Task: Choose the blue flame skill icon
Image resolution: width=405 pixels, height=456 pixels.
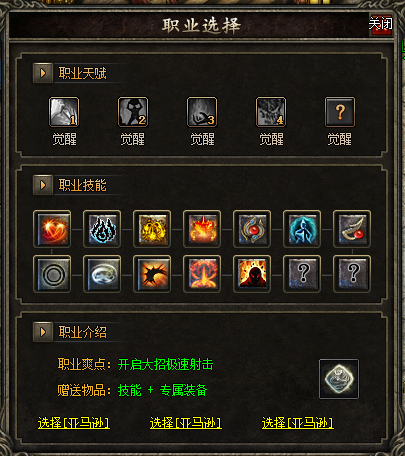Action: point(102,229)
